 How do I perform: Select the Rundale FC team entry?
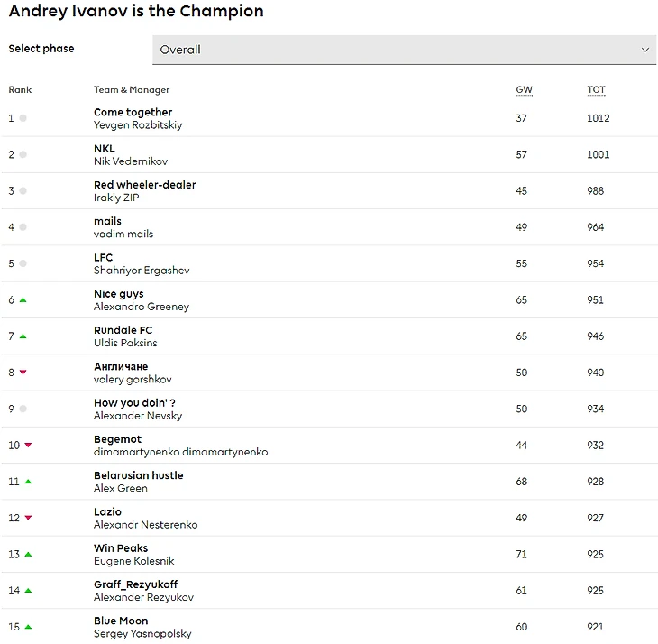123,330
